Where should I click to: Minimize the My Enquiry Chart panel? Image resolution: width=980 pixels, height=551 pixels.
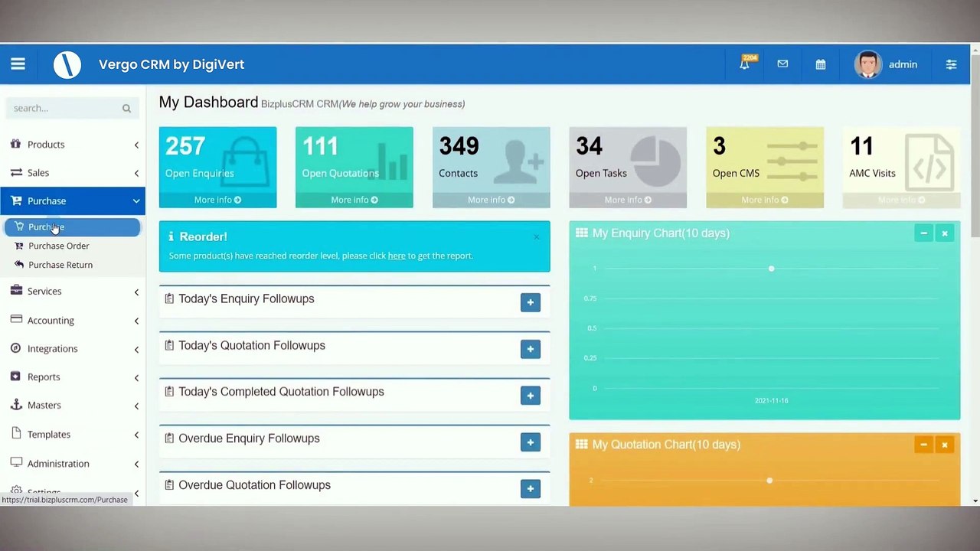923,233
